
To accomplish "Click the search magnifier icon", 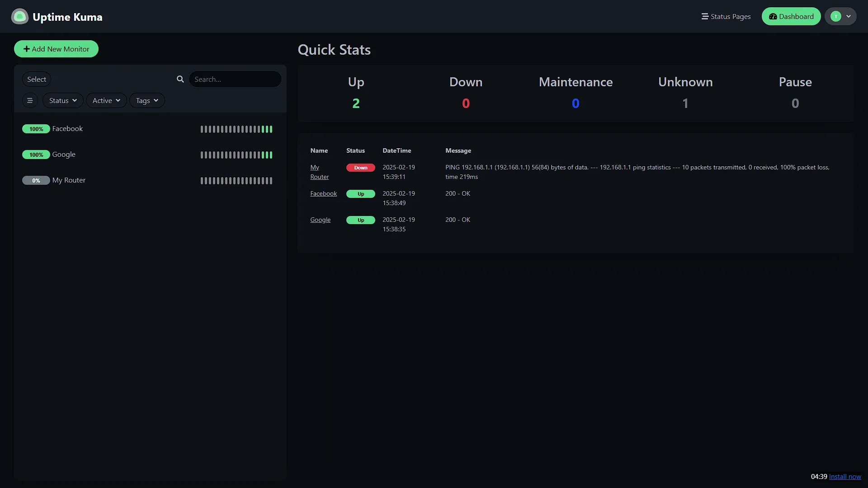I will click(180, 79).
